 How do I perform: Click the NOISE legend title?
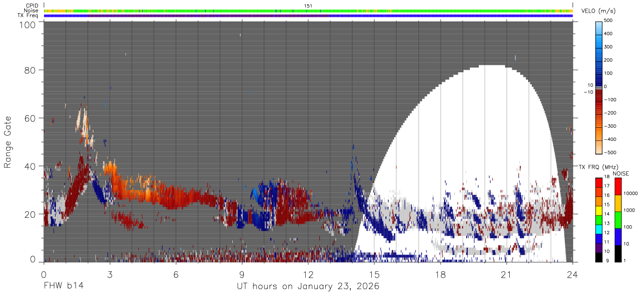(x=621, y=173)
